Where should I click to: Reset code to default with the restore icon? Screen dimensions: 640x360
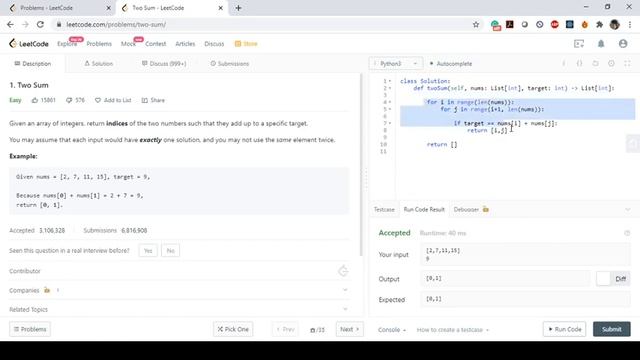coord(595,64)
